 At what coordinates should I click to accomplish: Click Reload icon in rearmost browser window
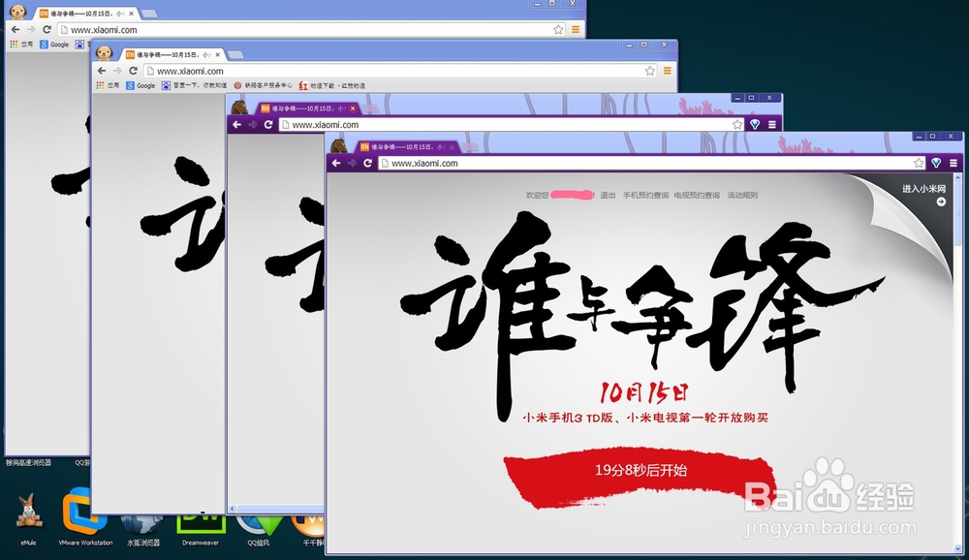(x=47, y=30)
